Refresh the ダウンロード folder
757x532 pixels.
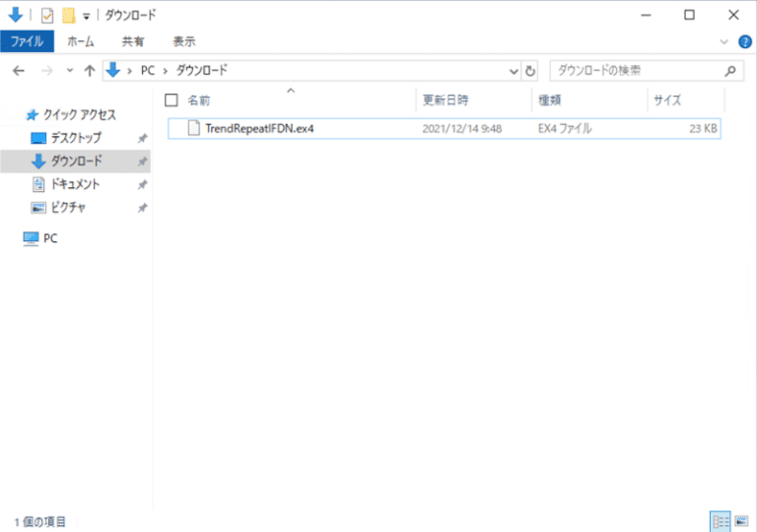[x=530, y=72]
